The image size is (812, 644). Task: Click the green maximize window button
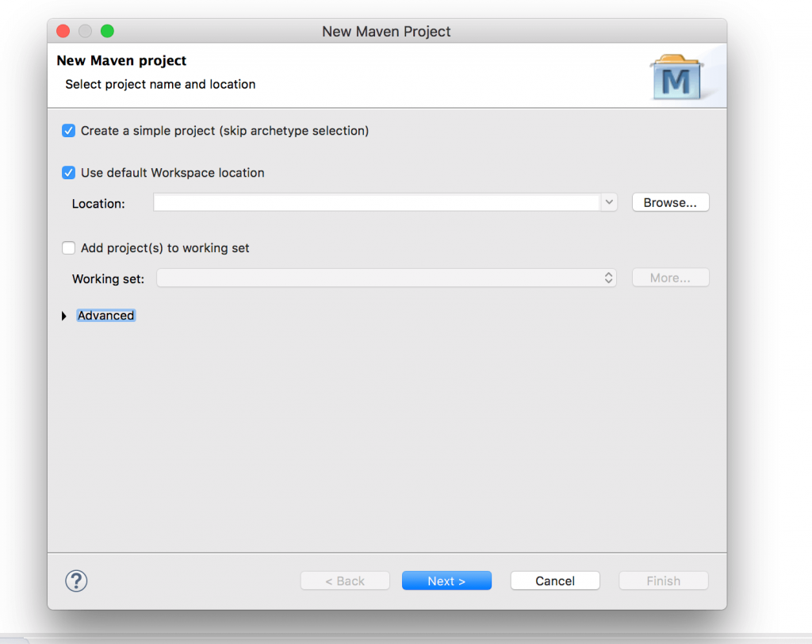point(107,32)
